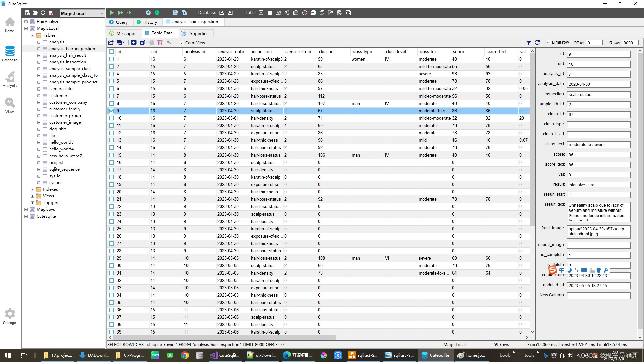The width and height of the screenshot is (644, 362).
Task: Add a new row with plus icon
Action: pyautogui.click(x=134, y=42)
